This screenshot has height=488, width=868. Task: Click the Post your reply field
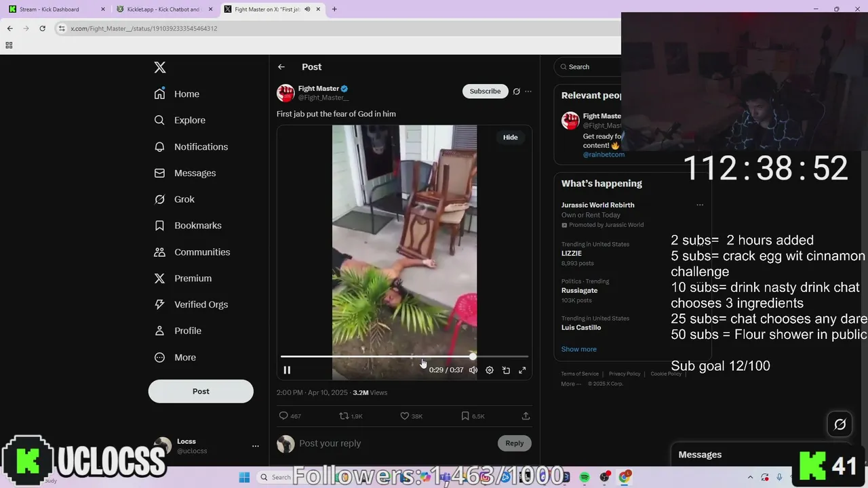[x=393, y=443]
